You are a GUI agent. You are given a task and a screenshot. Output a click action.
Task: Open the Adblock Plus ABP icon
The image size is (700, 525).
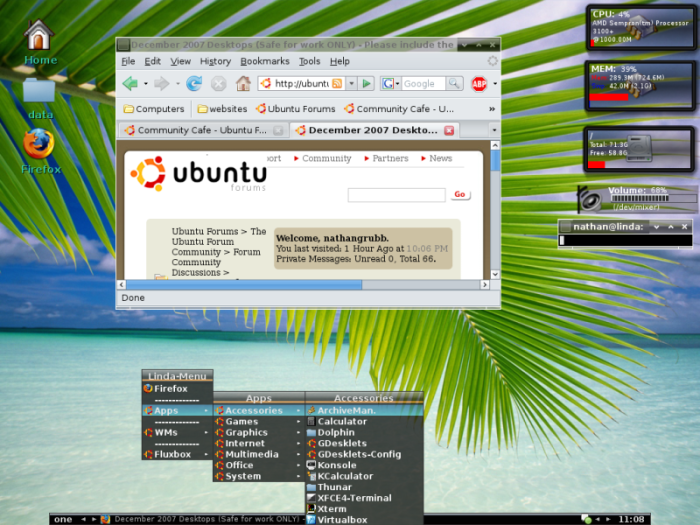(479, 83)
